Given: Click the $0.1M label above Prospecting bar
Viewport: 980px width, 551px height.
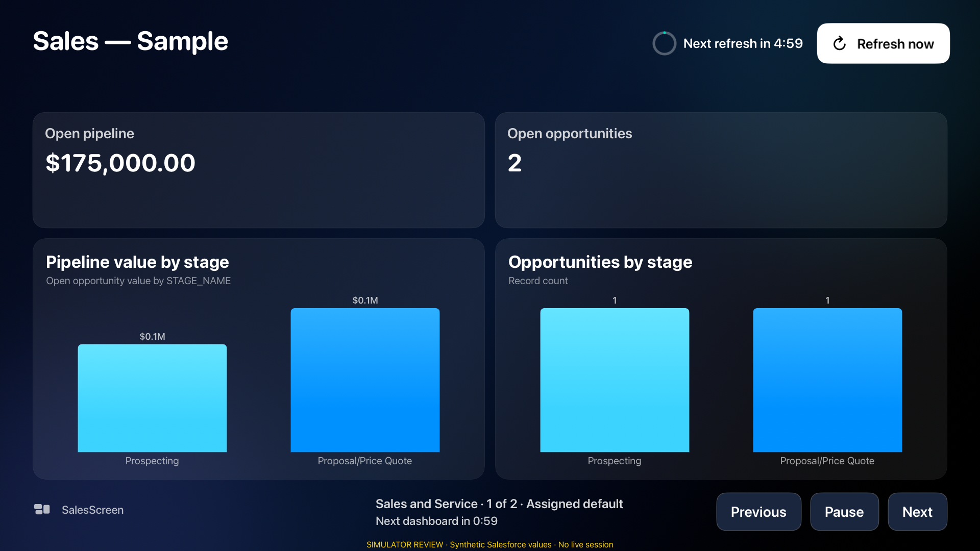Looking at the screenshot, I should coord(152,336).
